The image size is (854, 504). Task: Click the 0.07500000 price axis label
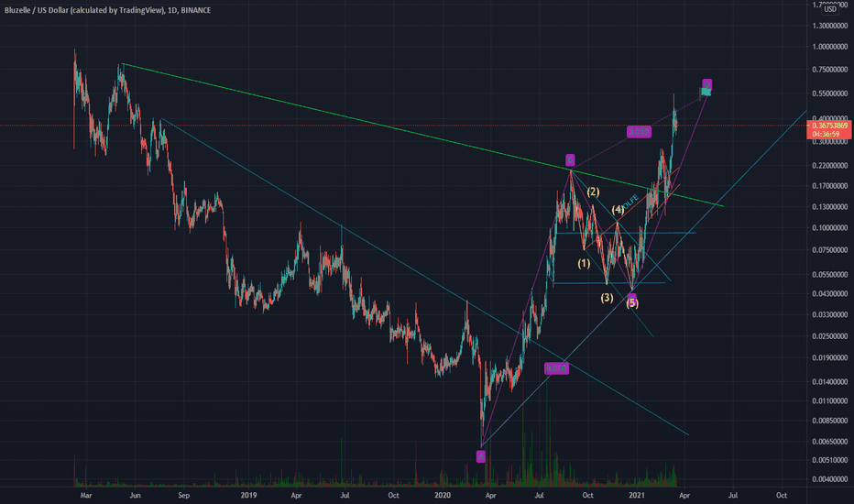(830, 250)
